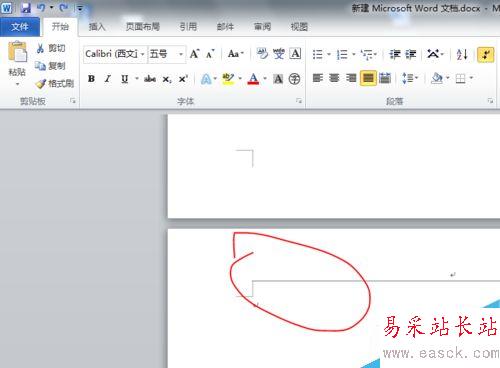500x368 pixels.
Task: Toggle strikethrough formatting
Action: tap(150, 79)
